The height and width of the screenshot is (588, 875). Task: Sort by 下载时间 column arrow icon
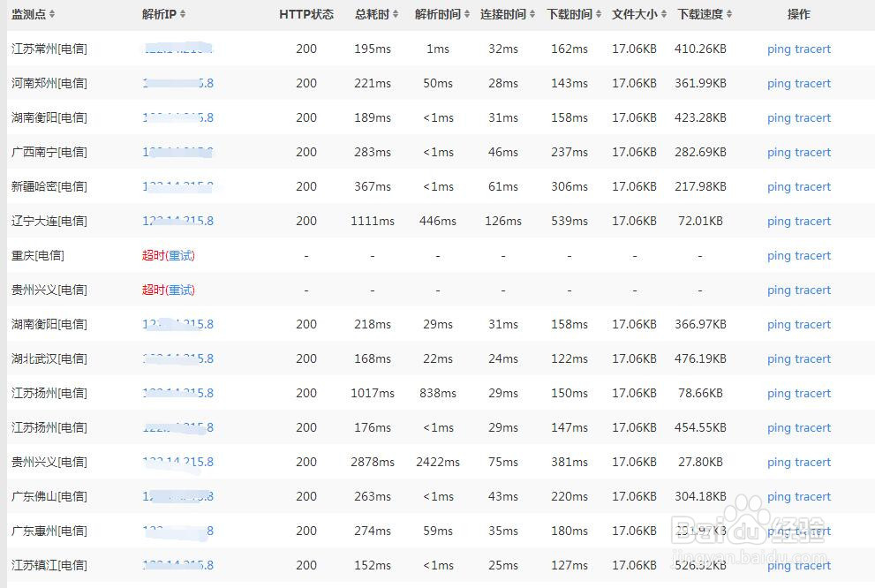click(x=599, y=14)
